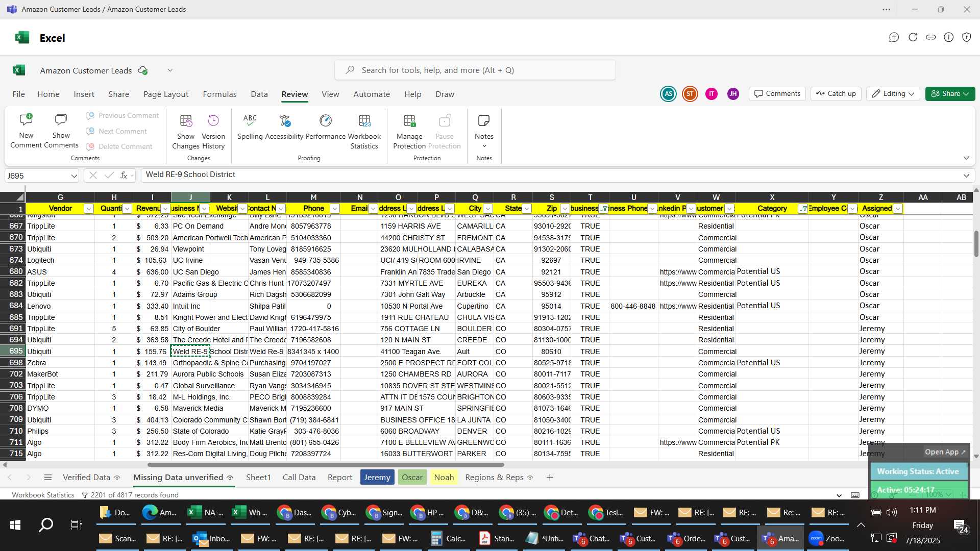Run the Spelling check
Screen dimensions: 980x551
pos(250,126)
